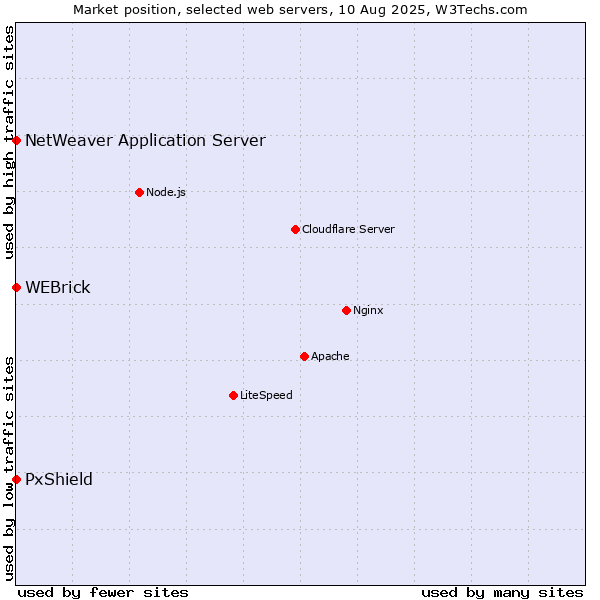Screen dimensions: 600x600
Task: Click the Cloudflare Server red marker
Action: pyautogui.click(x=295, y=229)
